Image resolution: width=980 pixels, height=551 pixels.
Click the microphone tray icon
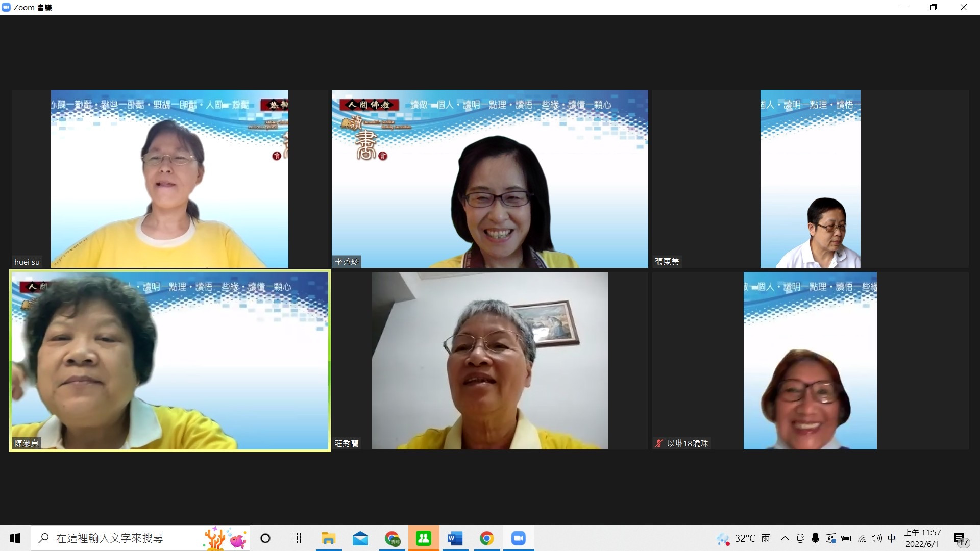pyautogui.click(x=815, y=538)
